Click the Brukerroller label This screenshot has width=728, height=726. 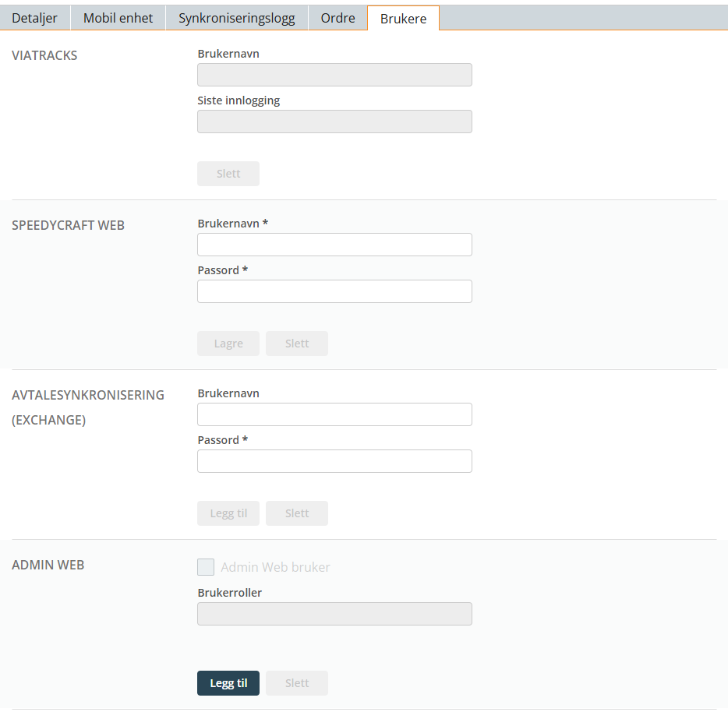229,592
